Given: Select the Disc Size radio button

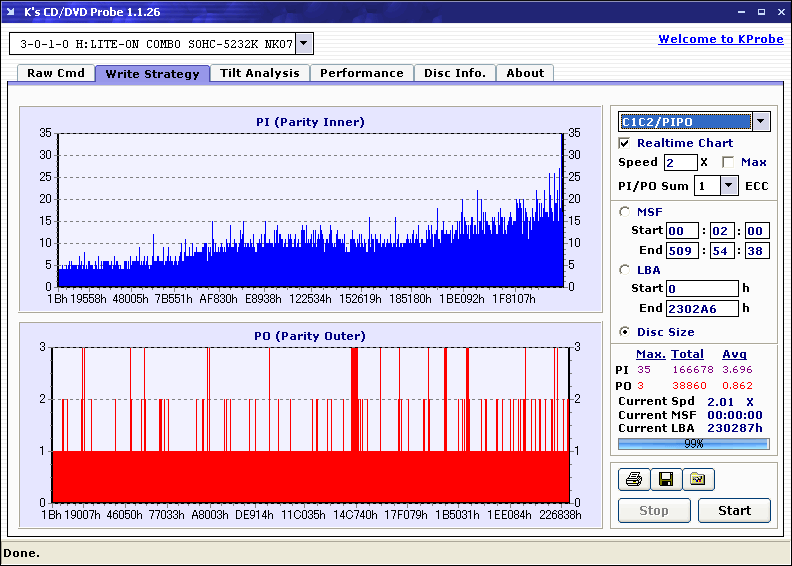Looking at the screenshot, I should [x=625, y=332].
